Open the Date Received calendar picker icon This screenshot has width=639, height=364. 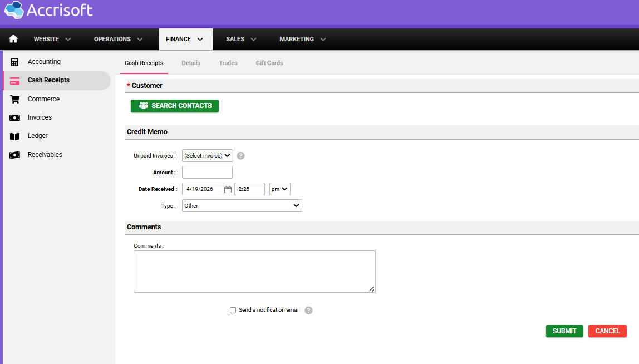[x=228, y=189]
